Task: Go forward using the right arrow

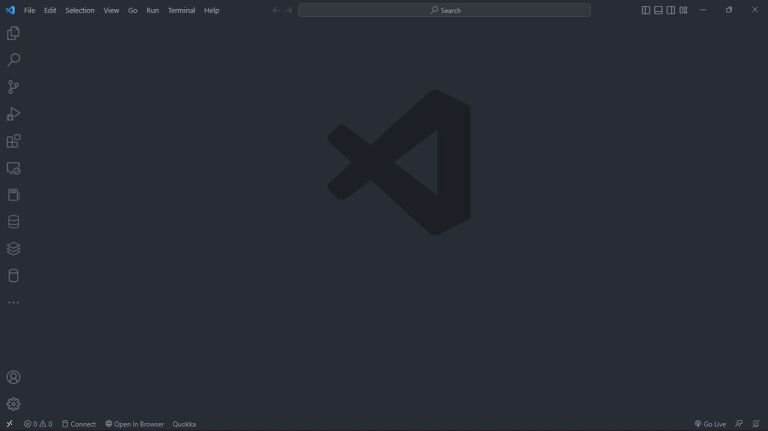Action: [x=288, y=10]
